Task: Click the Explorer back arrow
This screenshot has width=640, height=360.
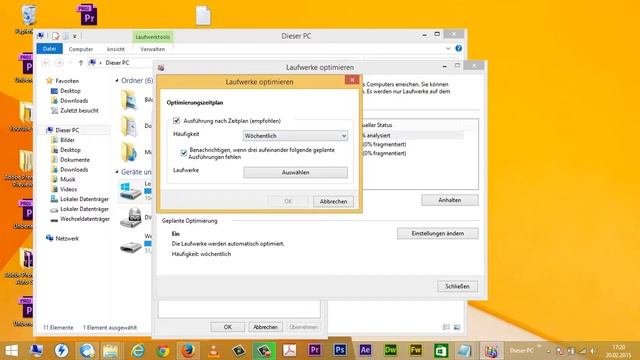Action: [46, 63]
